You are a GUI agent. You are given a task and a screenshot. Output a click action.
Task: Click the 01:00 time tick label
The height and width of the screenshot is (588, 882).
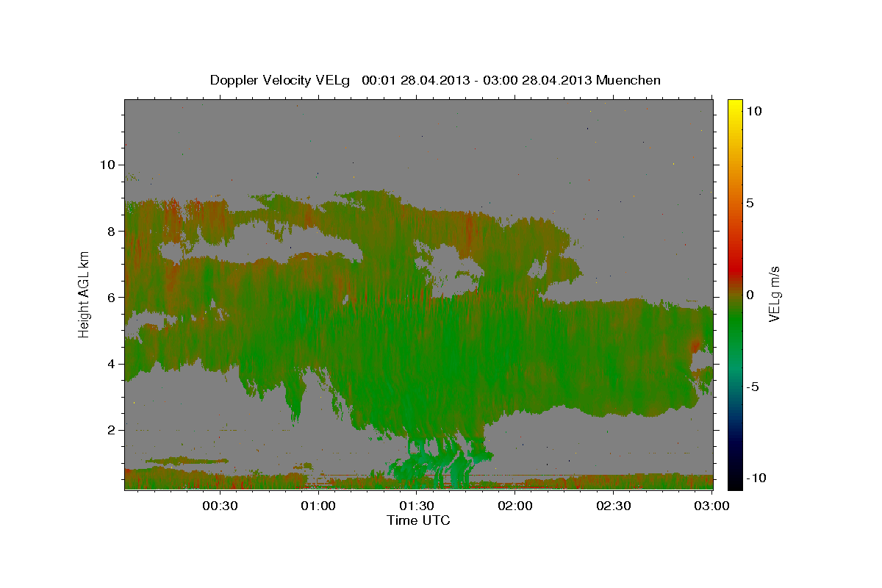[318, 506]
